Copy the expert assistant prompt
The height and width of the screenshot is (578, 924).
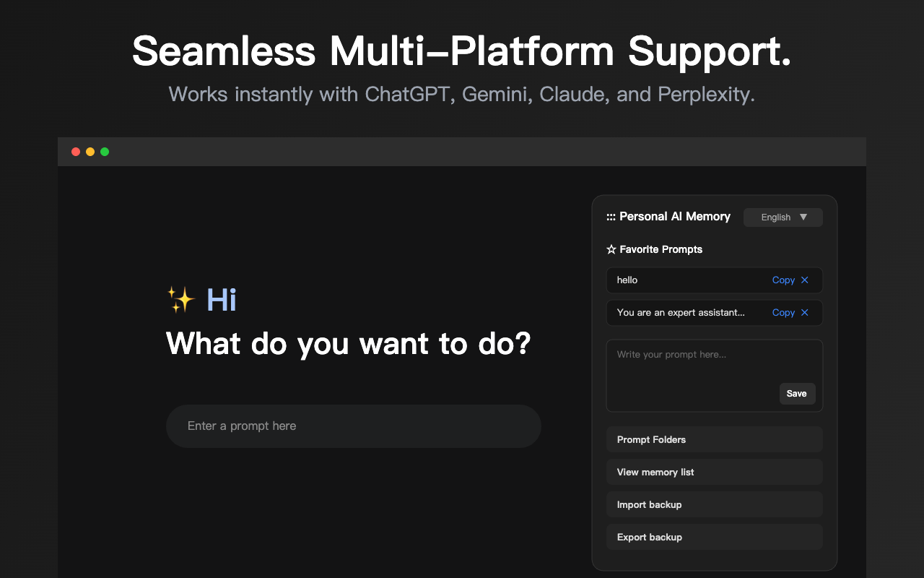(783, 312)
